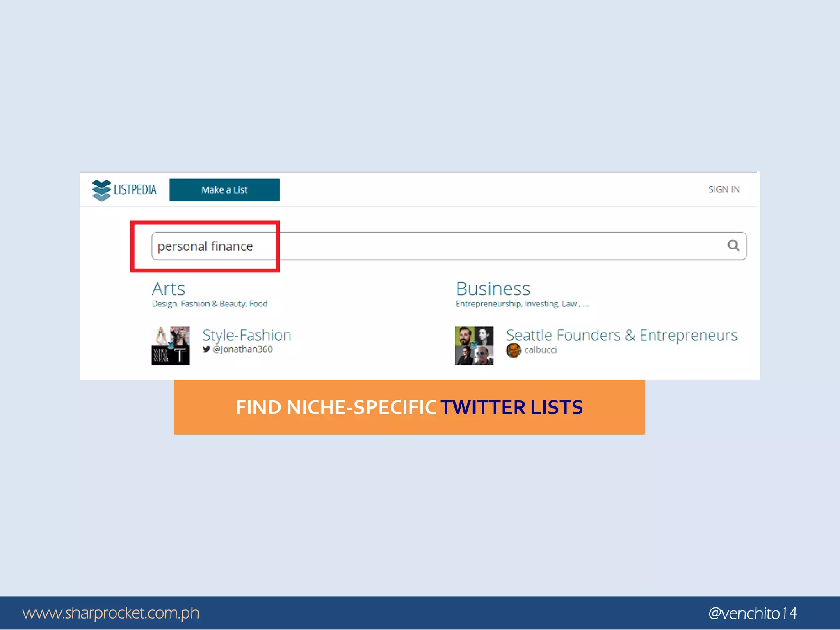Viewport: 840px width, 630px height.
Task: Open the Seattle Founders & Entrepreneurs thumbnail
Action: click(x=474, y=345)
